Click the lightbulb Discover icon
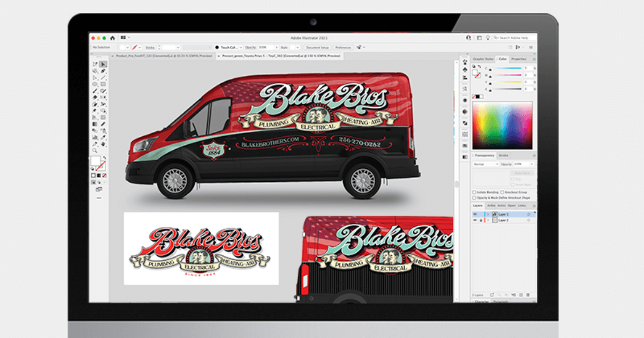644x338 pixels. pos(487,38)
